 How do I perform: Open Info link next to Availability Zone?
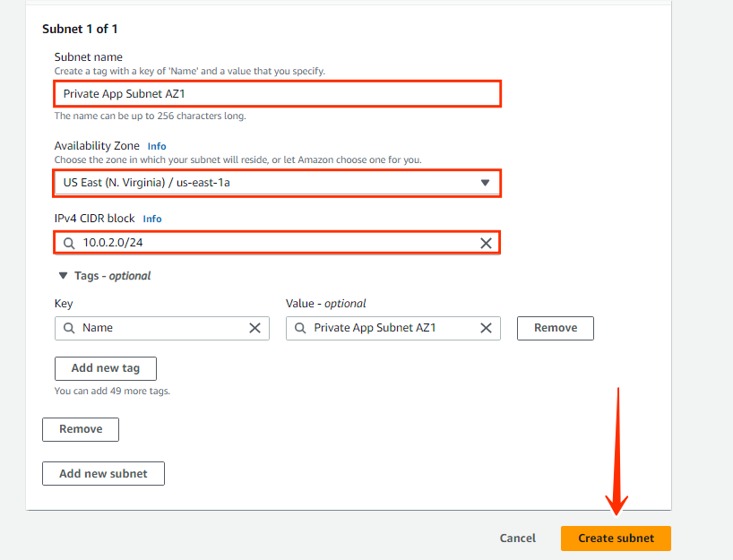tap(157, 146)
